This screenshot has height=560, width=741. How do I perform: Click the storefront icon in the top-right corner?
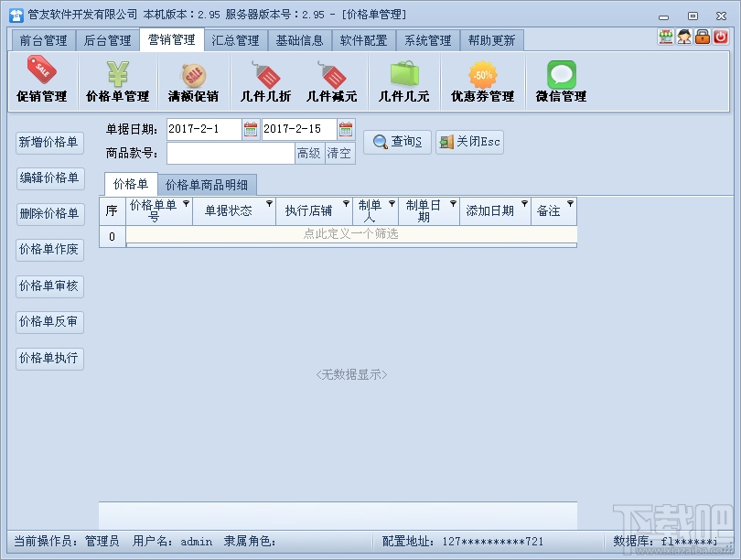pos(665,35)
